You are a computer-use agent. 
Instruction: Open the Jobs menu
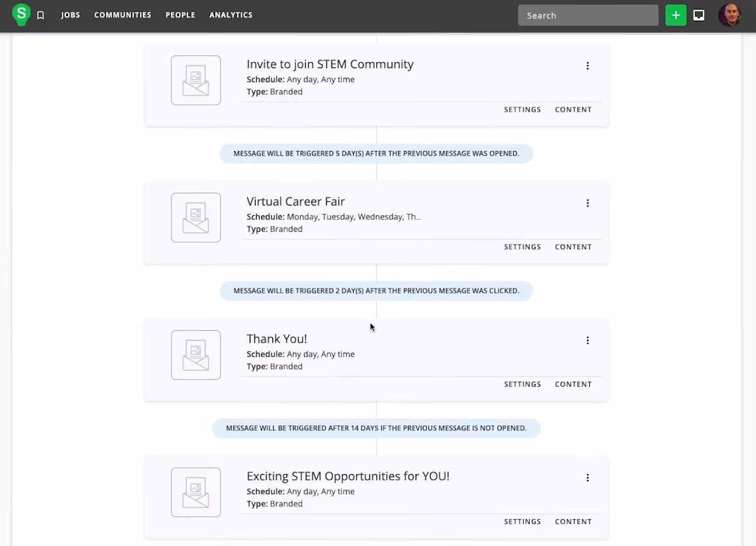pyautogui.click(x=71, y=15)
